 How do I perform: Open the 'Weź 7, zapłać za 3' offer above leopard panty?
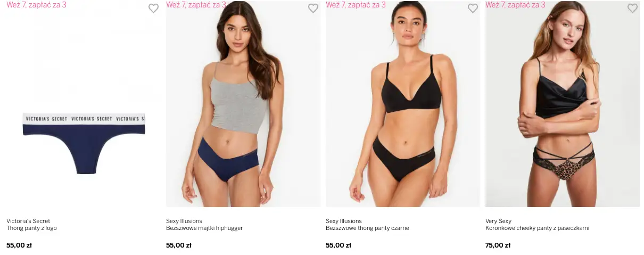coord(515,5)
